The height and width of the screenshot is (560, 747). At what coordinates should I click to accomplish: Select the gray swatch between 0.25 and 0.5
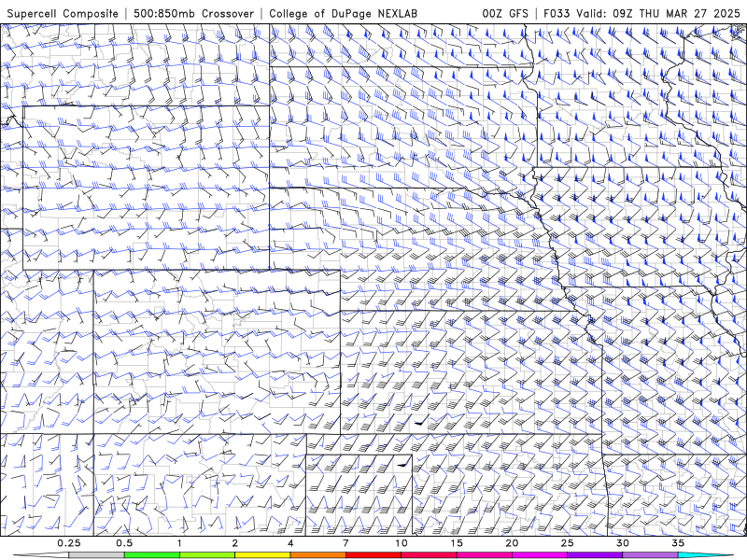(96, 555)
